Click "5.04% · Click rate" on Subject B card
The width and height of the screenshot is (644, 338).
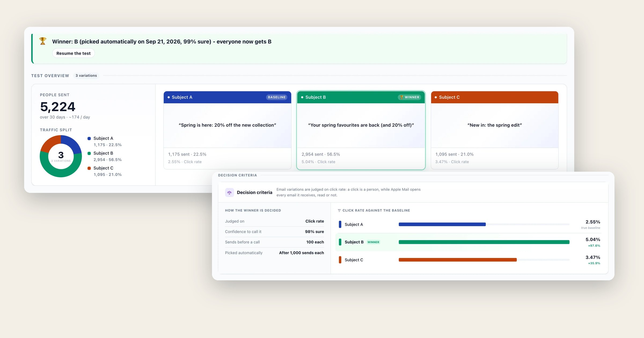click(318, 162)
